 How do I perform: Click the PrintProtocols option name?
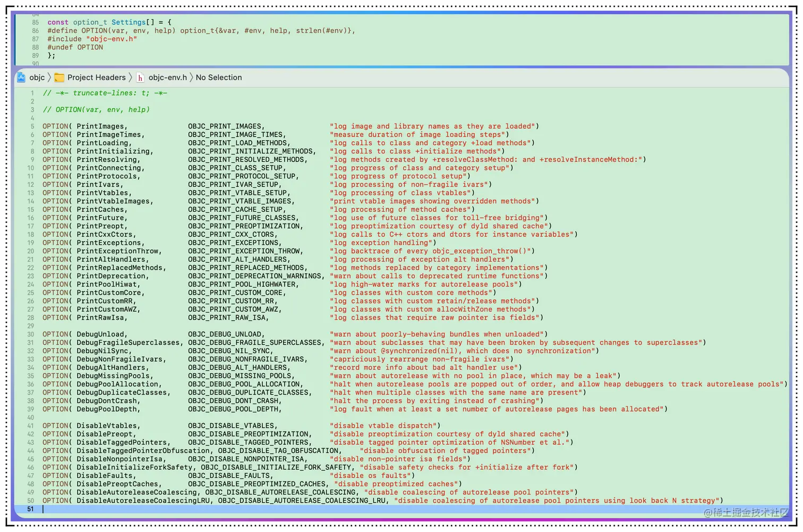[x=107, y=176]
